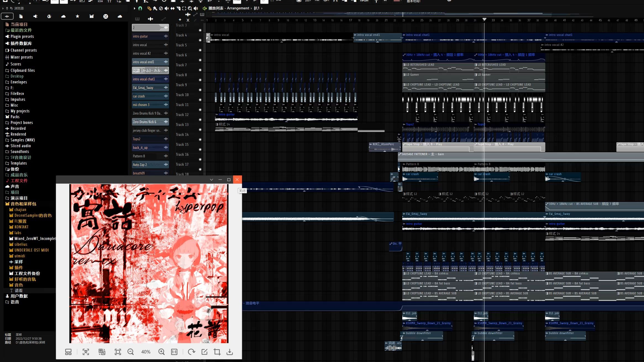Expand the KONTAKT subfolder

click(x=19, y=227)
